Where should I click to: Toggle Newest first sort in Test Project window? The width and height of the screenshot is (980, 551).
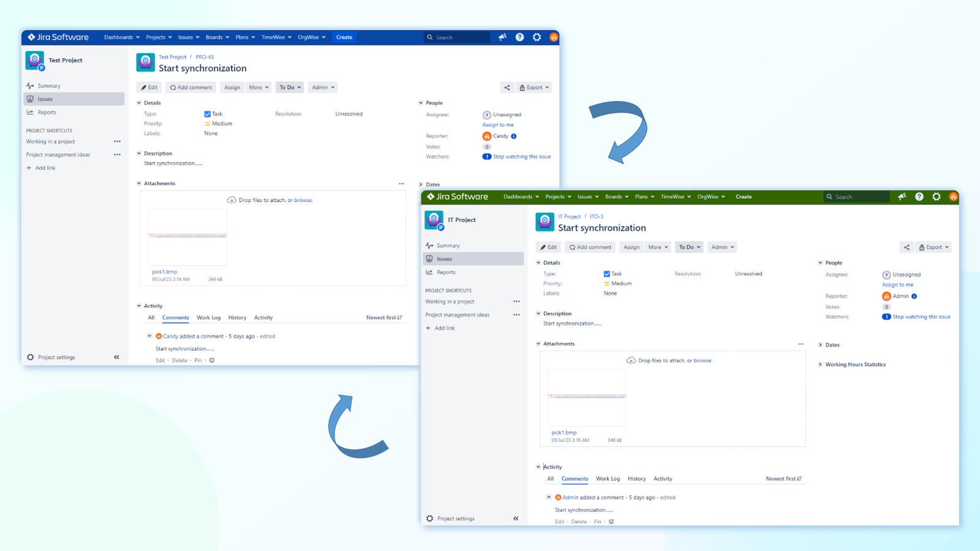click(384, 318)
